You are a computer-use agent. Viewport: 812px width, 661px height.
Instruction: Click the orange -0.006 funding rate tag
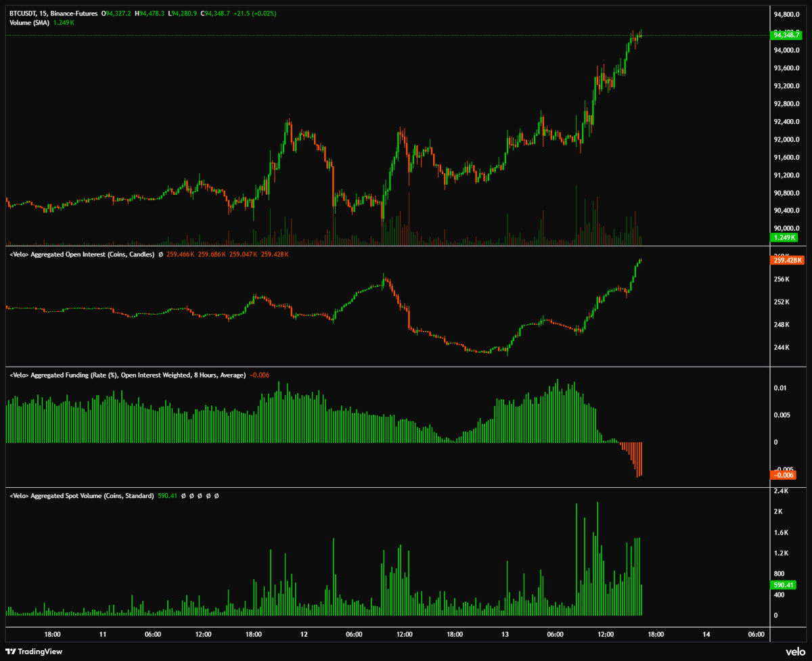784,475
